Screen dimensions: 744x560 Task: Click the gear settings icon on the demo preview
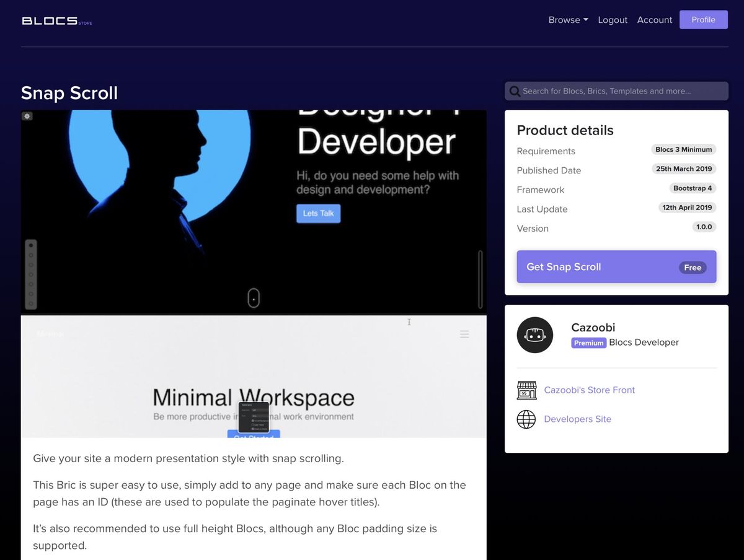tap(27, 116)
